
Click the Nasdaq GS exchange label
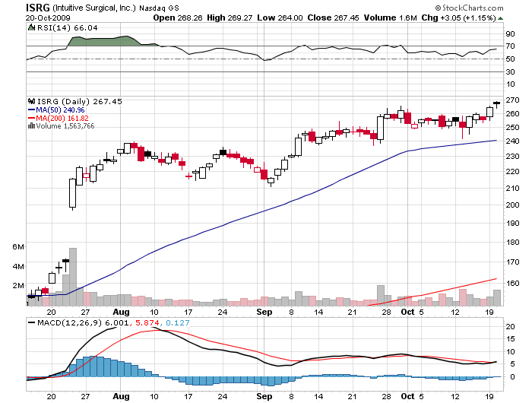(159, 8)
